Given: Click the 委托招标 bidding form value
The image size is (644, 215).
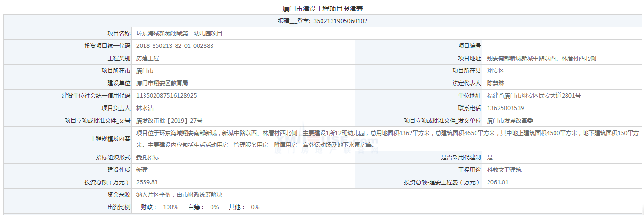Looking at the screenshot, I should 148,157.
